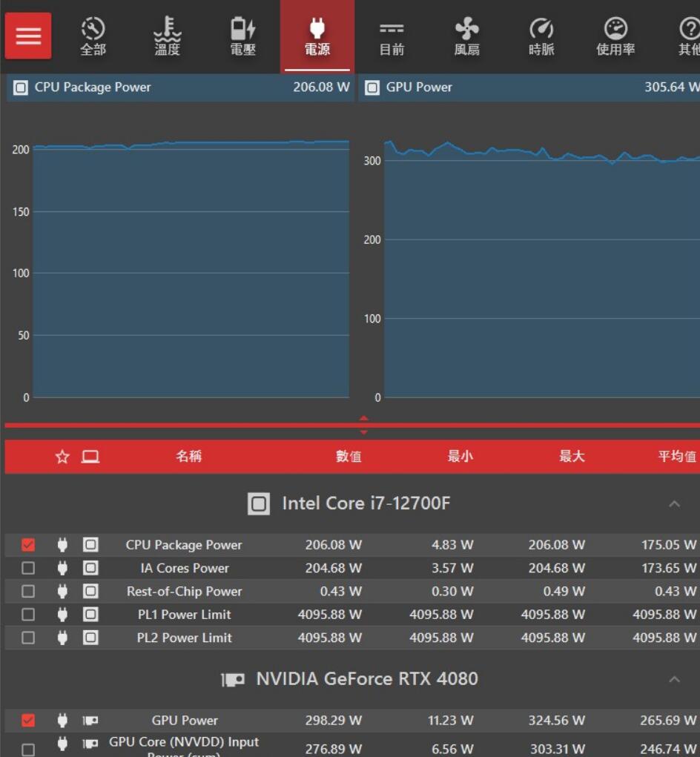
Task: Click the graphics card icon in GPU Power row
Action: point(90,721)
